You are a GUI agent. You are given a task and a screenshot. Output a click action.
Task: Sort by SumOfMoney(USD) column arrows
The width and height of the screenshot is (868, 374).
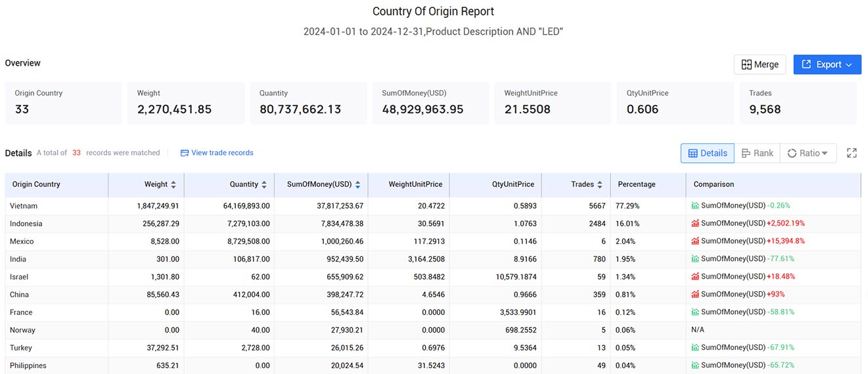(357, 185)
